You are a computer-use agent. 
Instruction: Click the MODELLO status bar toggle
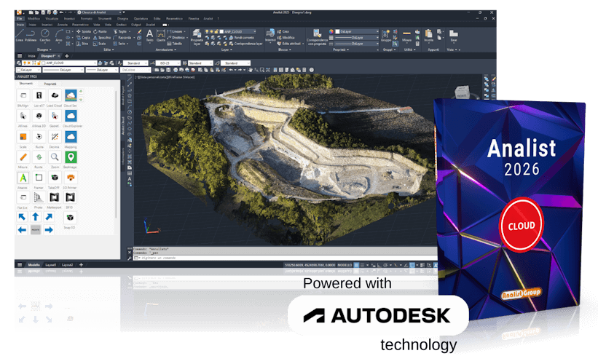[345, 264]
